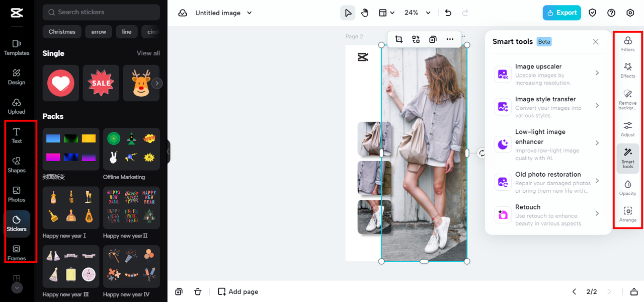The image size is (644, 302).
Task: Filter stickers by line tag
Action: 127,32
